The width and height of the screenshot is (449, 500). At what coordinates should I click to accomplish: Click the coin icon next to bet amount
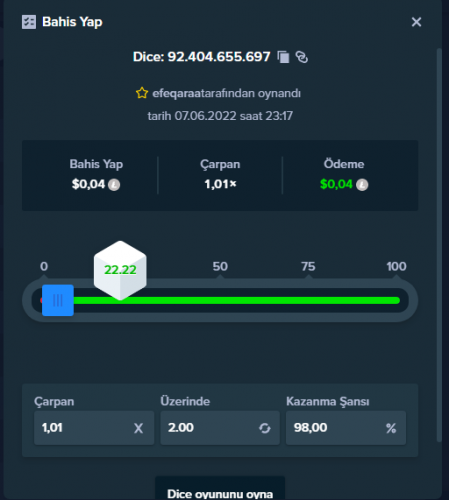[x=114, y=185]
